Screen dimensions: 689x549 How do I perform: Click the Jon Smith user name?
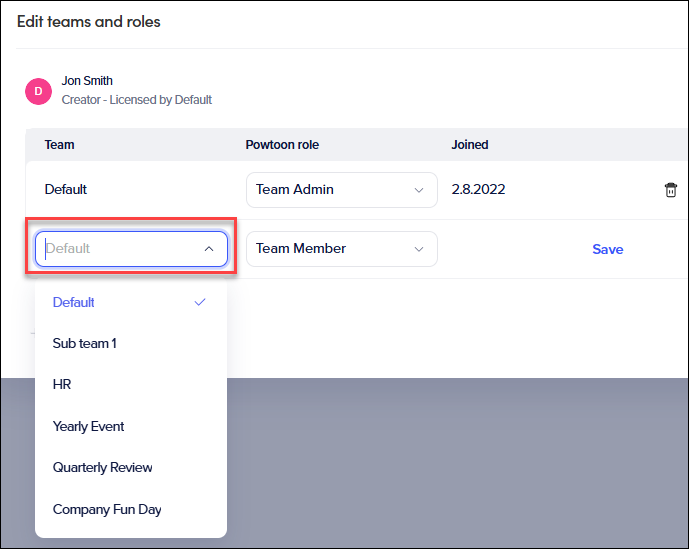pyautogui.click(x=87, y=81)
